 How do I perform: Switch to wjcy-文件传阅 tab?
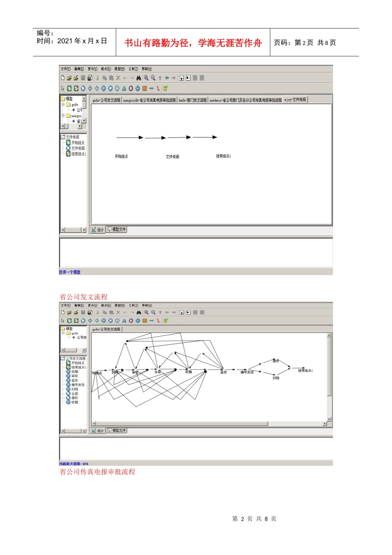(295, 100)
